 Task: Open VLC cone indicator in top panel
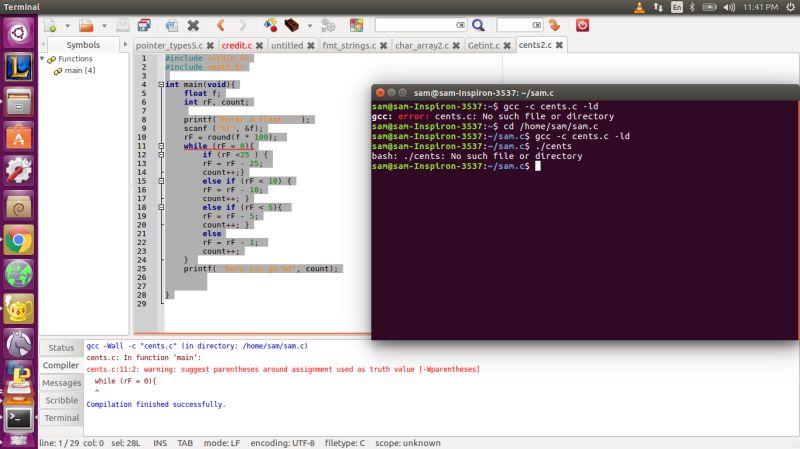tap(639, 7)
